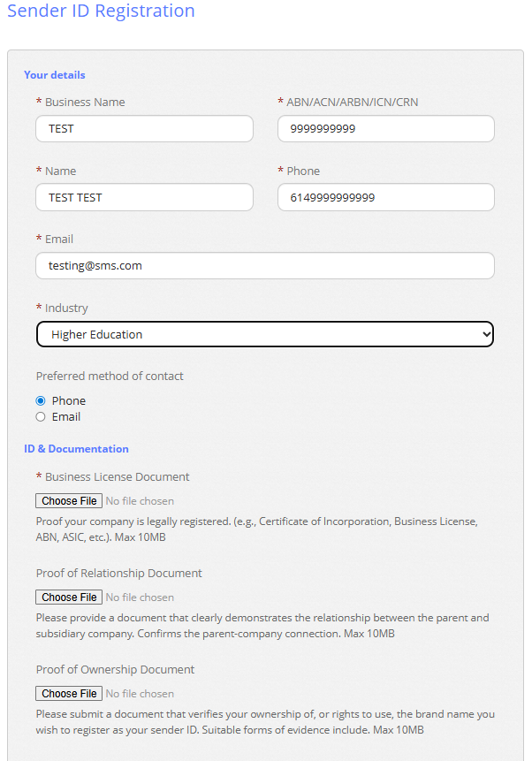
Task: Click the Business Name field label
Action: 85,103
